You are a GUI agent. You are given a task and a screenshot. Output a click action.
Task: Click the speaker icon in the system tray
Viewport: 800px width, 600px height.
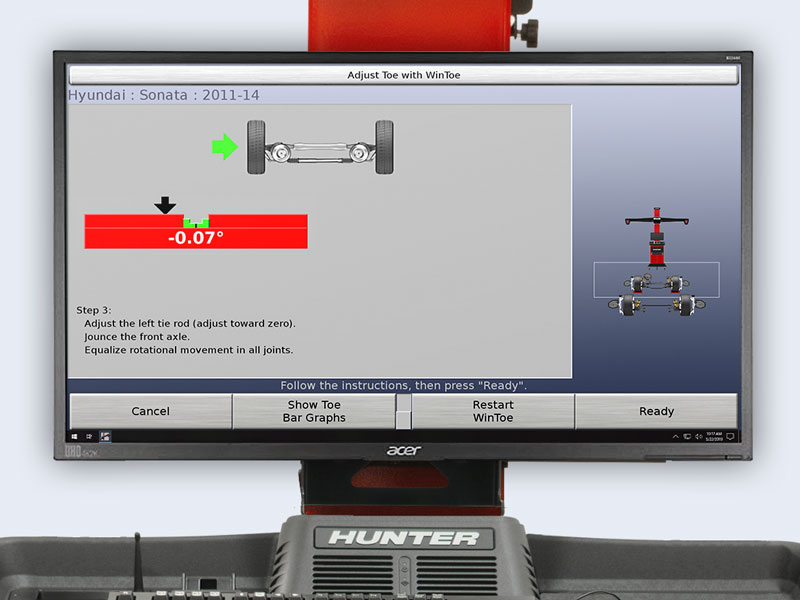point(700,436)
